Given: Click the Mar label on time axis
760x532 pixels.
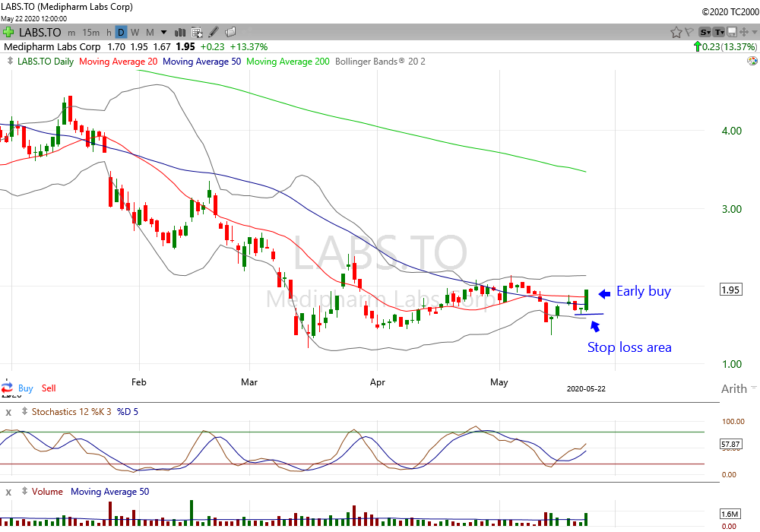Looking at the screenshot, I should click(249, 382).
